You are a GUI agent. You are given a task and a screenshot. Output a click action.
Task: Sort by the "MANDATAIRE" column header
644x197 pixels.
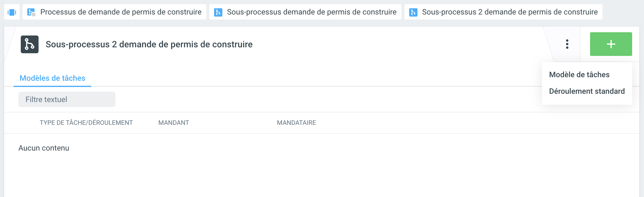pos(296,123)
